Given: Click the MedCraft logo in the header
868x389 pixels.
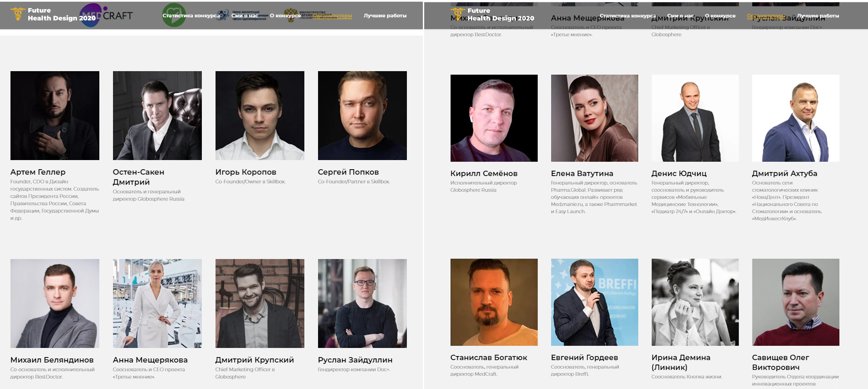Looking at the screenshot, I should [x=106, y=15].
